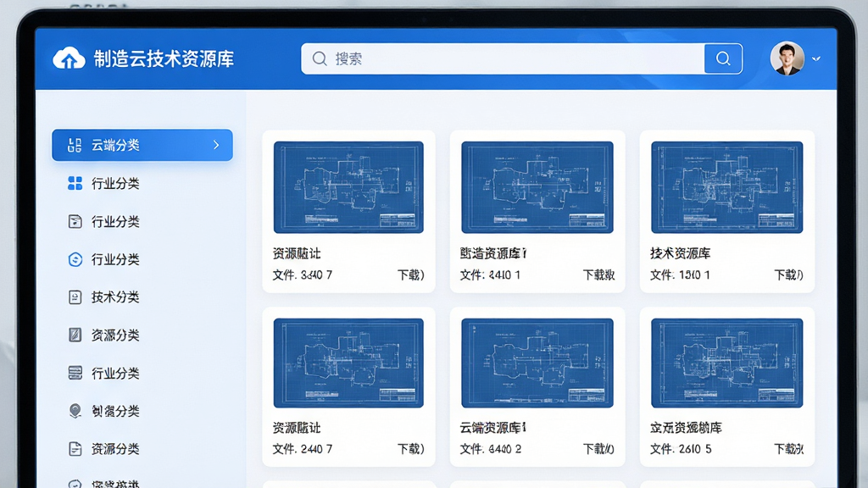Open the blueprint thumbnail of file 2610 5
The height and width of the screenshot is (488, 868).
tap(726, 363)
